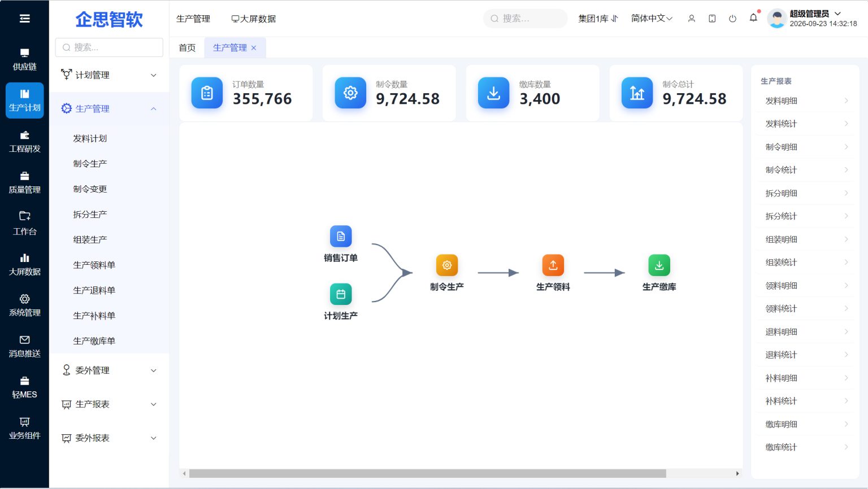This screenshot has width=868, height=489.
Task: Open 制令变更 in sidebar
Action: [x=90, y=189]
